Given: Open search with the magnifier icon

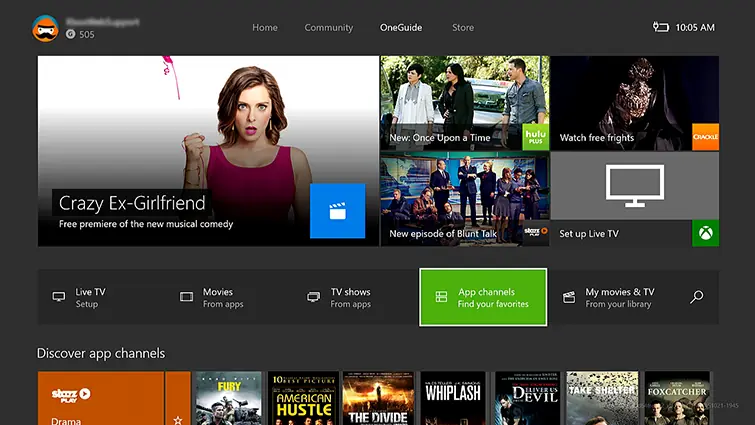Looking at the screenshot, I should coord(696,297).
